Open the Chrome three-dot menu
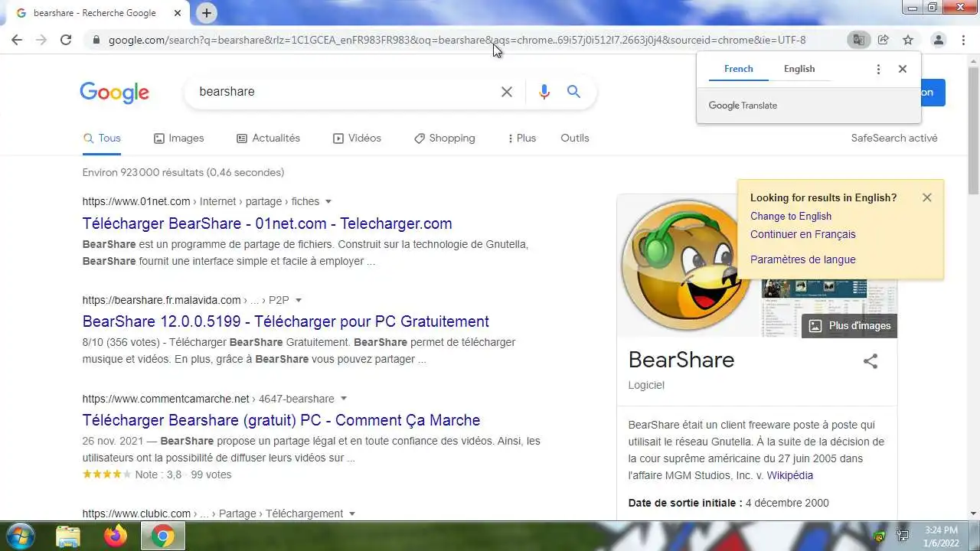 tap(963, 40)
